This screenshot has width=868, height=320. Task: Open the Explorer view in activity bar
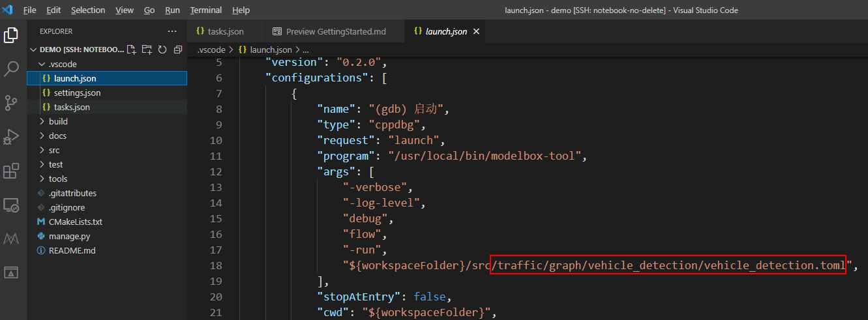[x=11, y=35]
